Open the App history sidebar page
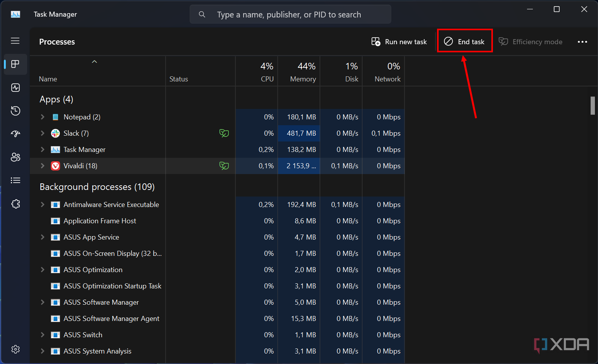The image size is (598, 364). [x=16, y=111]
